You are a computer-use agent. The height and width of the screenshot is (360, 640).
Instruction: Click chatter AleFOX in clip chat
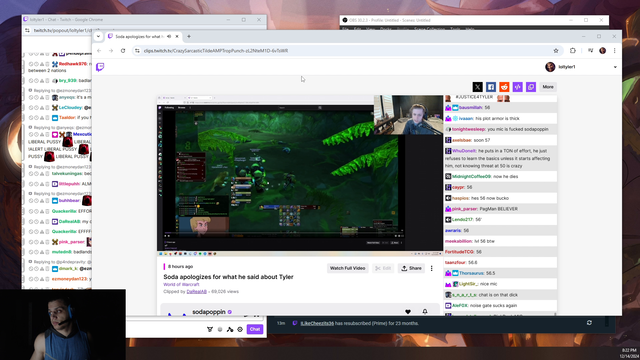coord(460,306)
